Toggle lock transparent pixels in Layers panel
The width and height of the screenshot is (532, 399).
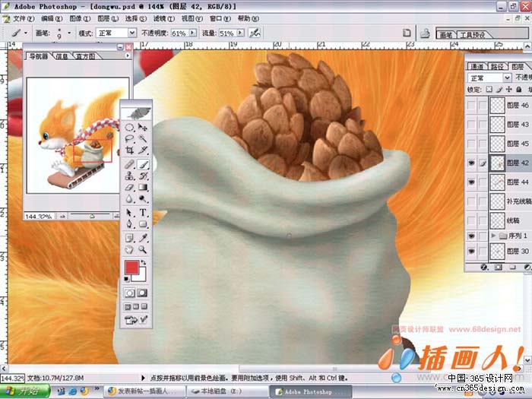coord(489,89)
